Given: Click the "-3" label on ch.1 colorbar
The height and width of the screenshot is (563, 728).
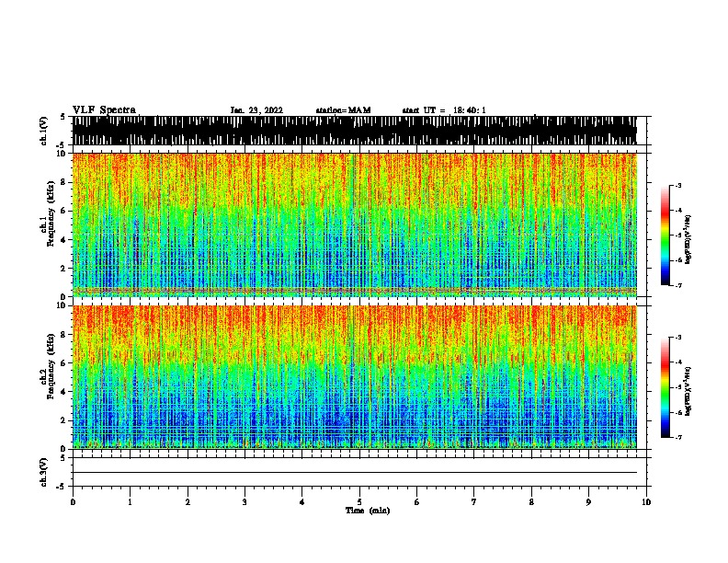Looking at the screenshot, I should click(x=677, y=186).
